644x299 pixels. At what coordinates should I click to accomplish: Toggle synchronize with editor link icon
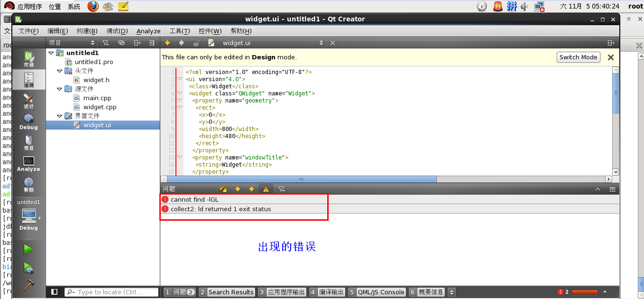coord(121,43)
